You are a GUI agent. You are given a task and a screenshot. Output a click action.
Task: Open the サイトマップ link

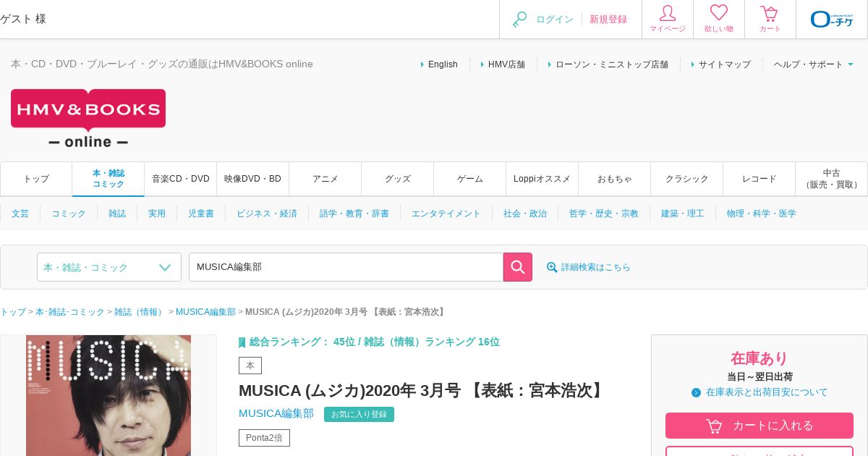coord(725,64)
